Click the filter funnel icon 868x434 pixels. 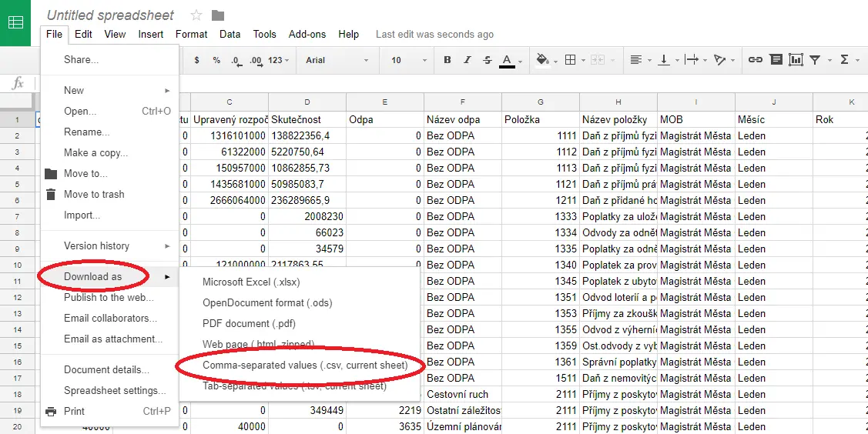tap(815, 60)
